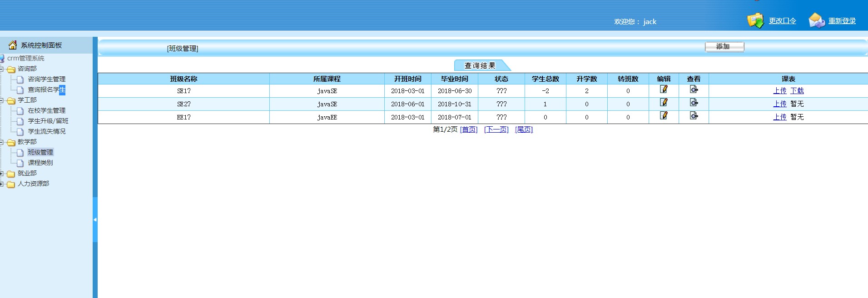Click the home icon beside 系统控制面板
The image size is (868, 298).
pyautogui.click(x=13, y=45)
